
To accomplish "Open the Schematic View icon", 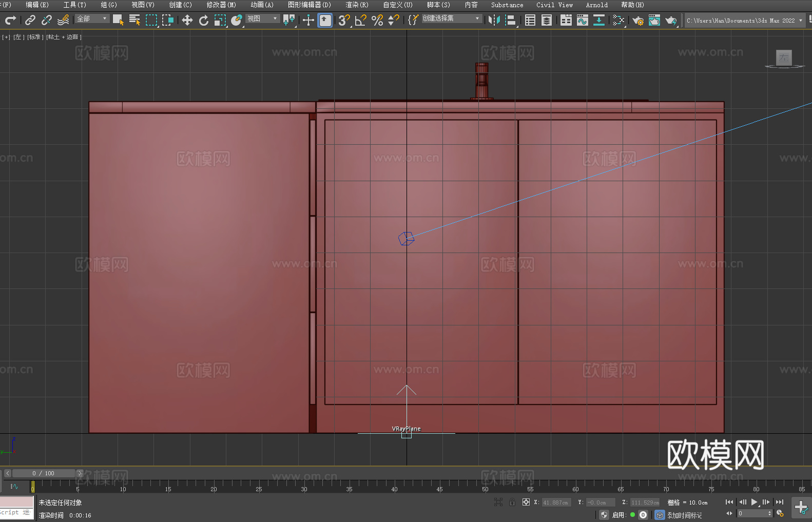I will [x=599, y=20].
